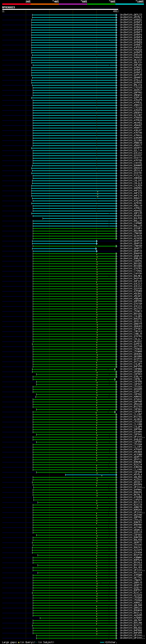This screenshot has width=146, height=644.
Task: Click hit label UniRef100_Q5EWY2
Action: (x=131, y=95)
